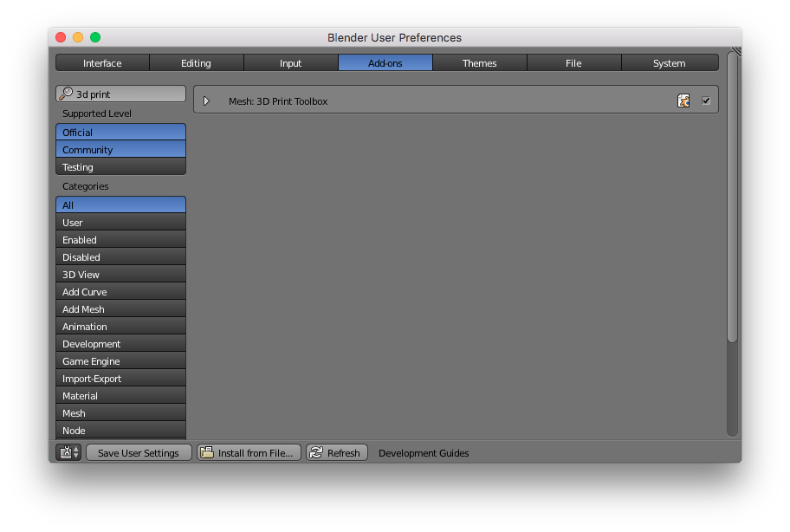Screen dimensions: 790x532
Task: Open the System preferences tab
Action: [669, 63]
